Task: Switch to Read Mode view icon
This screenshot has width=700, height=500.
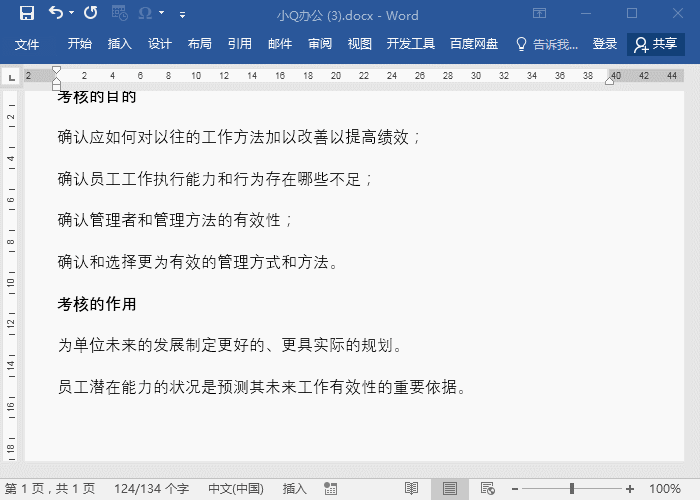Action: coord(411,489)
